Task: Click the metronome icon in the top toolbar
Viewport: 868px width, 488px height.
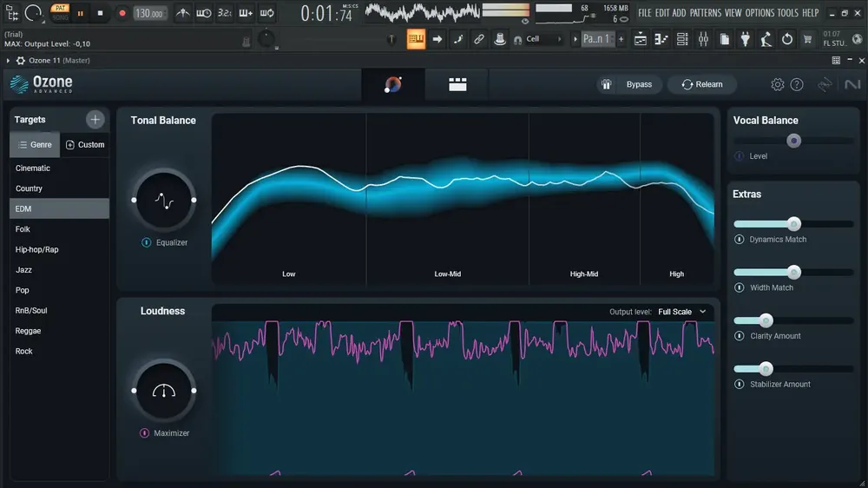Action: click(182, 13)
